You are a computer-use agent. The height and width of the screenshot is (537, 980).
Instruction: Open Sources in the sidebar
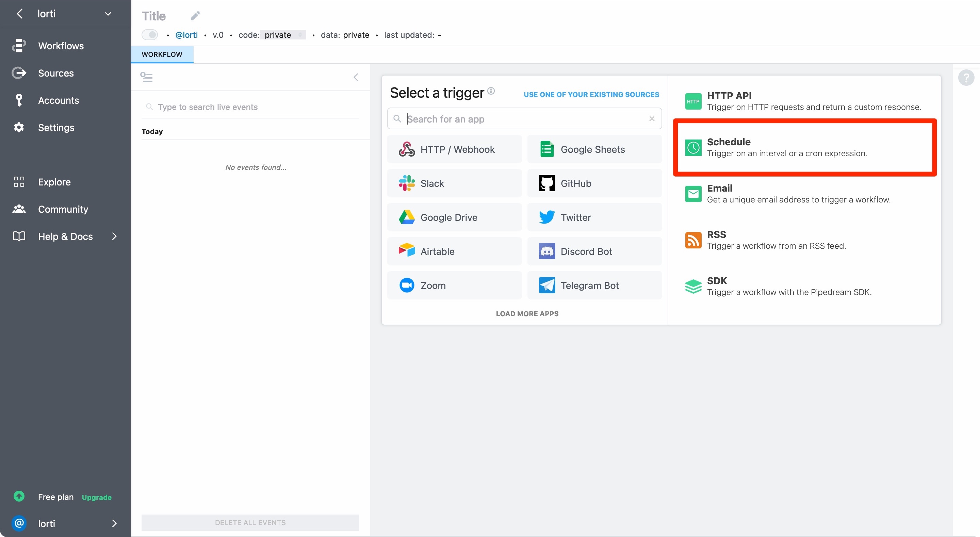click(55, 73)
